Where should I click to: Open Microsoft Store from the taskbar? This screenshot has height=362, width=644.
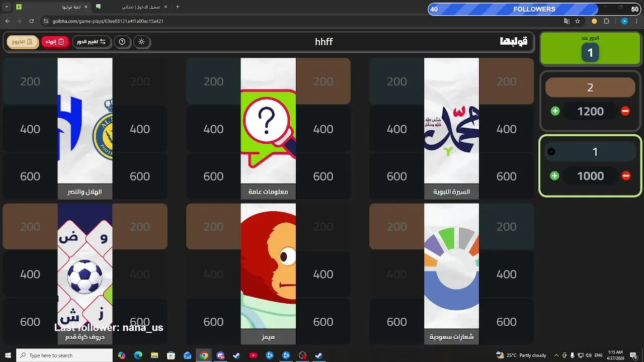point(171,355)
